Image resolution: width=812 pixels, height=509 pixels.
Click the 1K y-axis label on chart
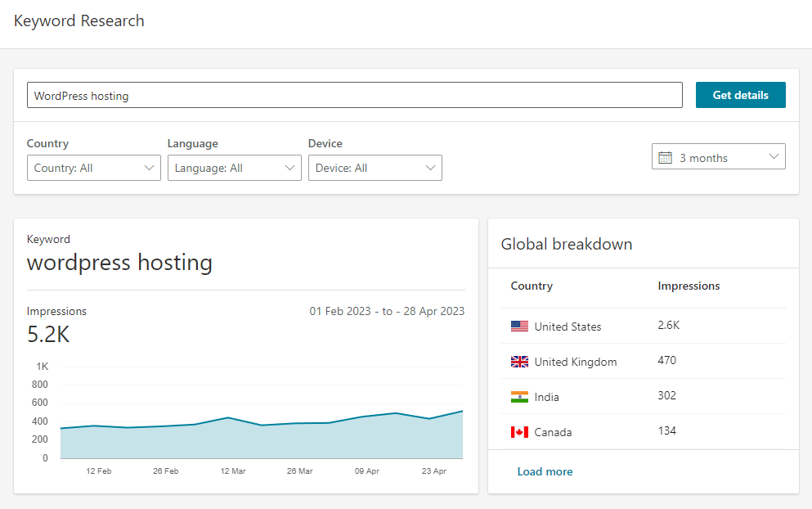pyautogui.click(x=42, y=367)
